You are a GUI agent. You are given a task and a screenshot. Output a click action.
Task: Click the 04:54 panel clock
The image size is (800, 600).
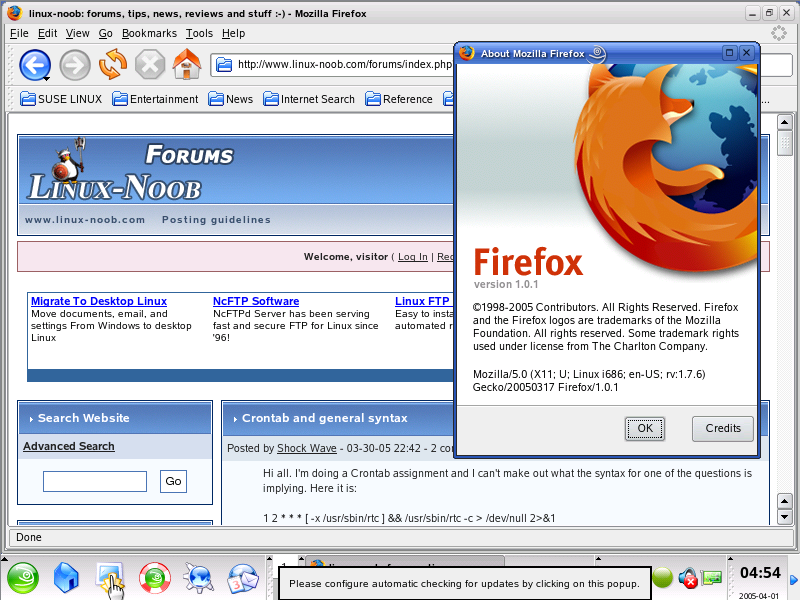pyautogui.click(x=760, y=573)
